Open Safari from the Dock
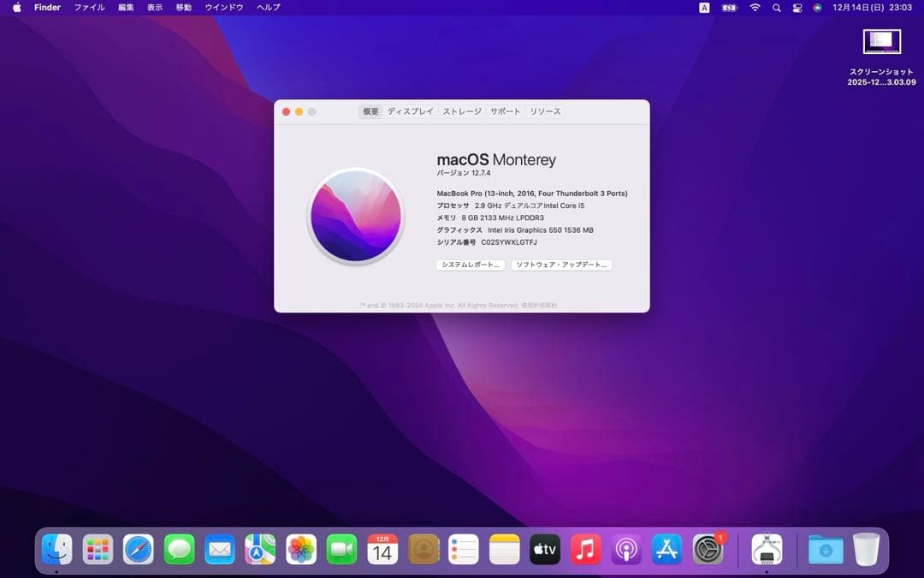 pos(137,550)
